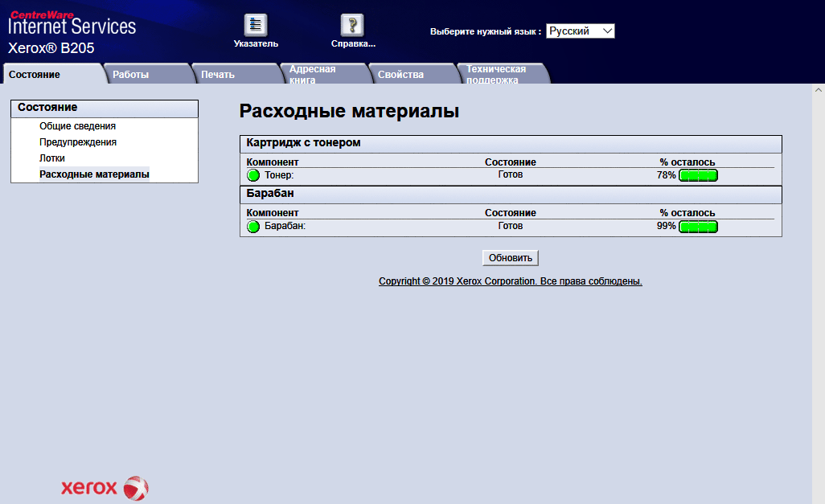Click the scrollbar up arrow
Screen dimensions: 825x504
pos(818,90)
